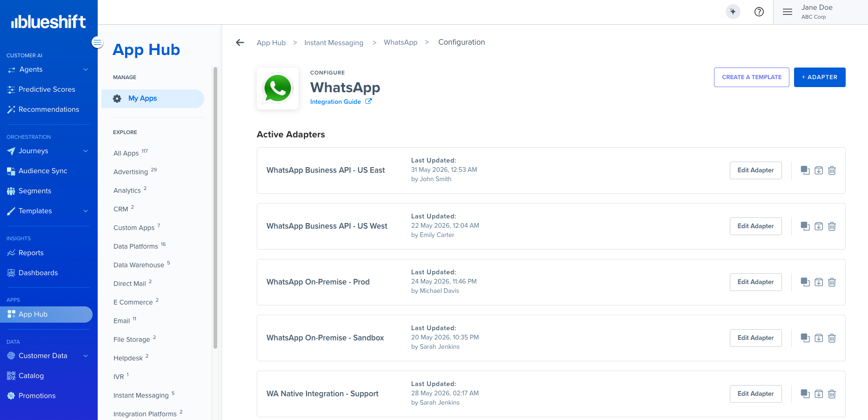This screenshot has height=420, width=868.
Task: Delete the On-Premise Prod adapter
Action: tap(832, 282)
